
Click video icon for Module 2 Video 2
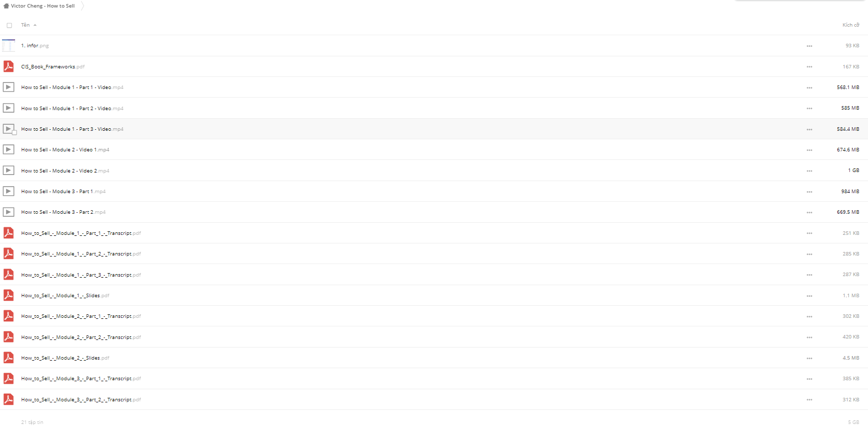click(x=9, y=170)
